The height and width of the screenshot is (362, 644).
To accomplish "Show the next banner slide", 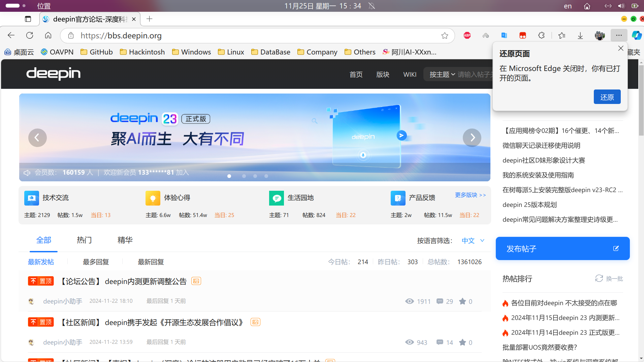I will coord(472,138).
